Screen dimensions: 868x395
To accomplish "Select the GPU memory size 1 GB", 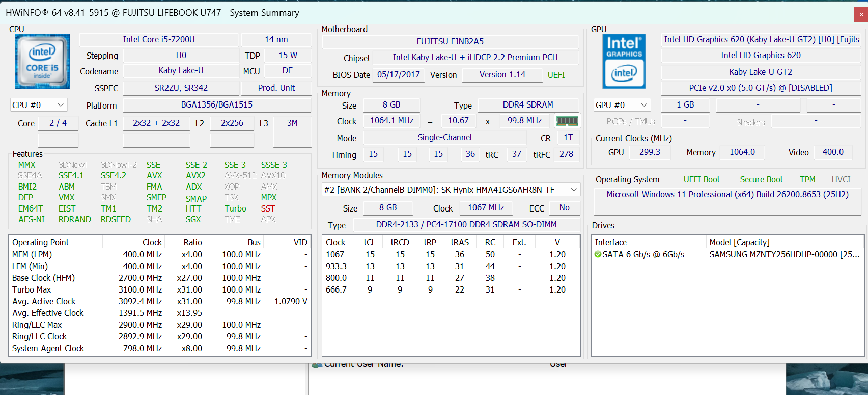I will (685, 104).
